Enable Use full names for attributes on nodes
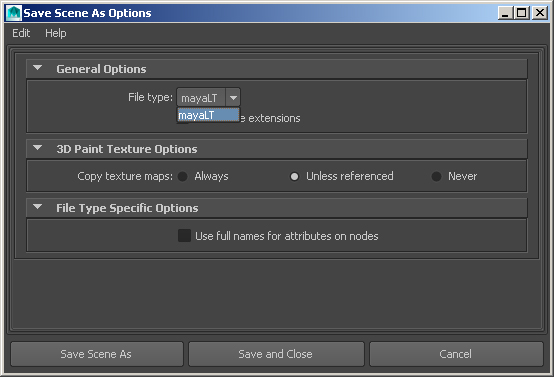 pos(184,236)
